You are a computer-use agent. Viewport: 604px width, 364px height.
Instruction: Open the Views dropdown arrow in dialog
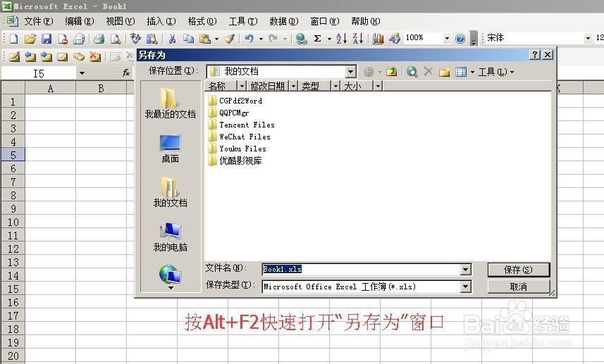click(x=472, y=72)
